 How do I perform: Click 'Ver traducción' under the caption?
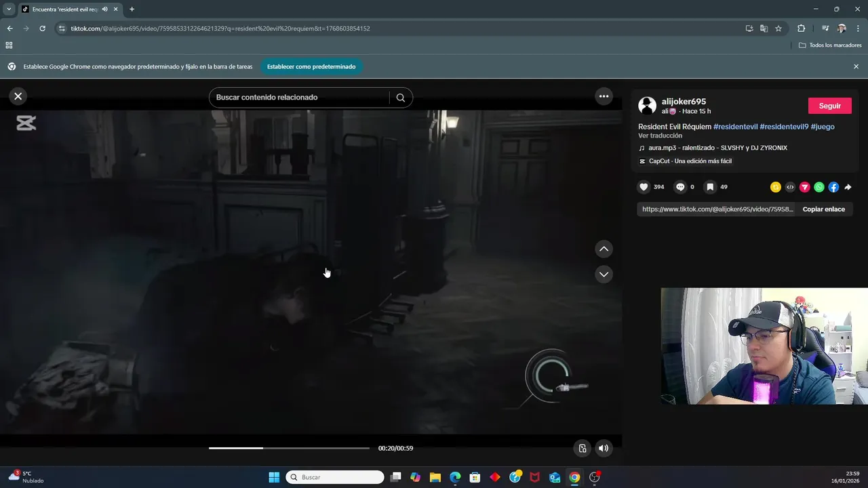pyautogui.click(x=660, y=136)
